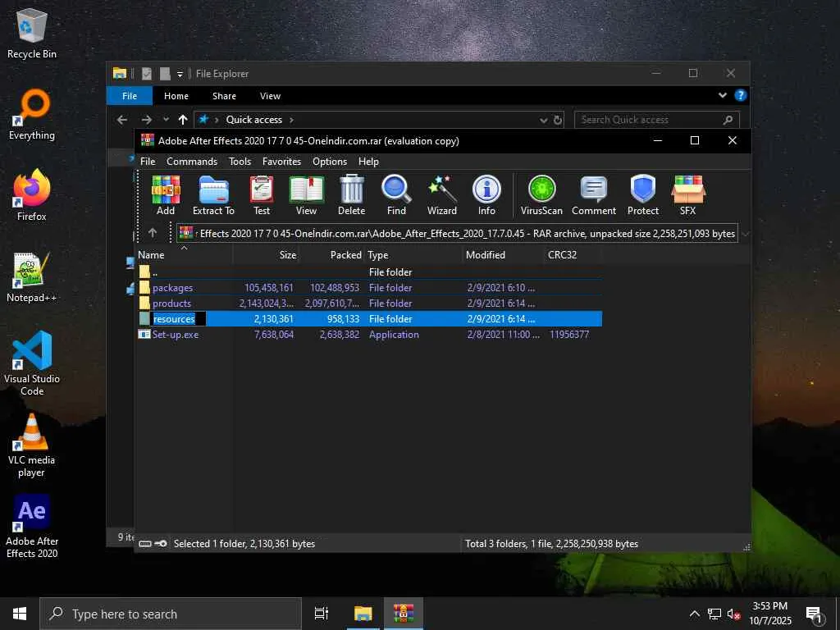Click the Extract To toolbar icon
840x630 pixels.
[x=213, y=195]
